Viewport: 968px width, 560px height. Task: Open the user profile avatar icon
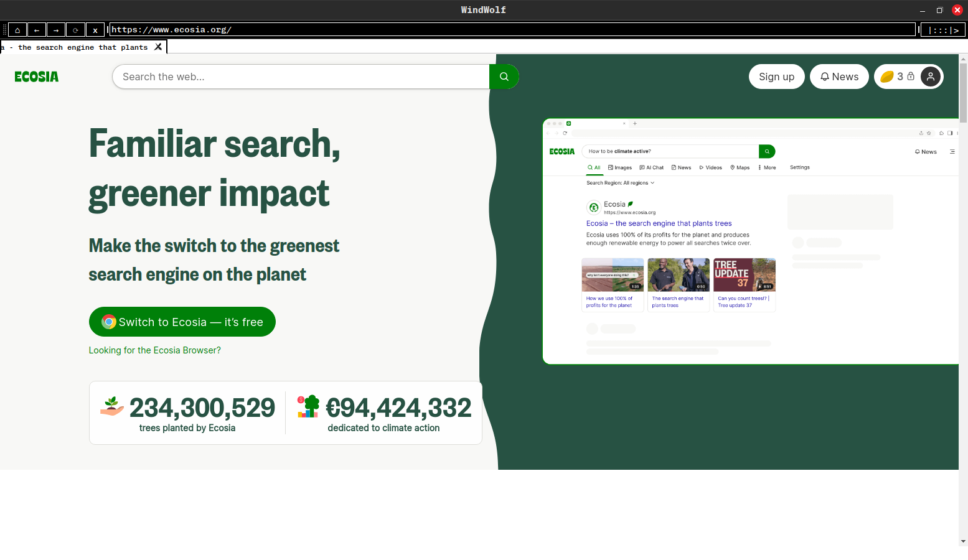coord(930,77)
